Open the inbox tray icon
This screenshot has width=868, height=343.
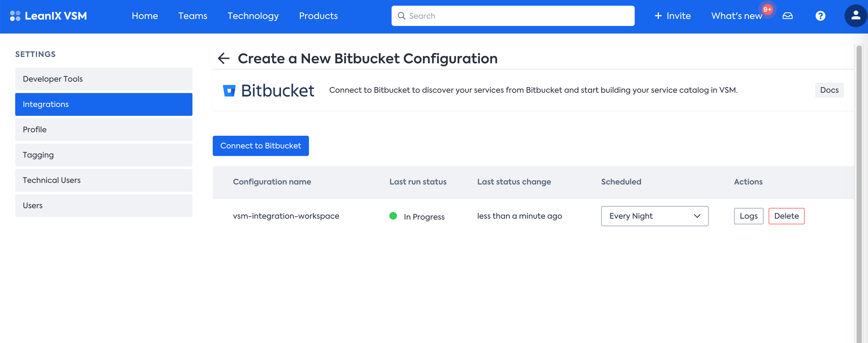point(788,16)
